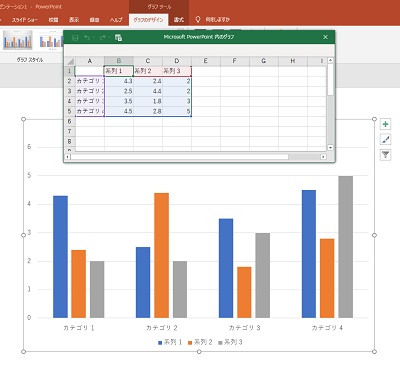Image resolution: width=400 pixels, height=368 pixels.
Task: Click the カテゴリ cell in row 2
Action: (x=90, y=81)
